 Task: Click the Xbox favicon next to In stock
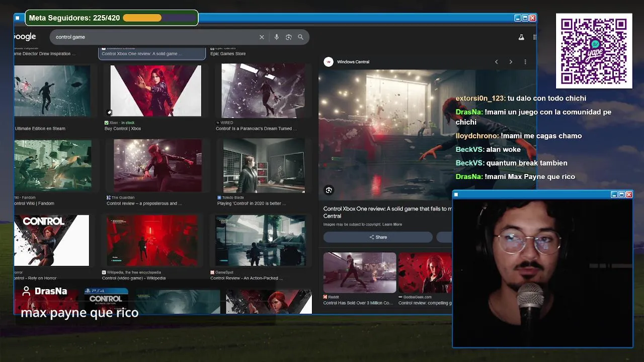pos(107,123)
